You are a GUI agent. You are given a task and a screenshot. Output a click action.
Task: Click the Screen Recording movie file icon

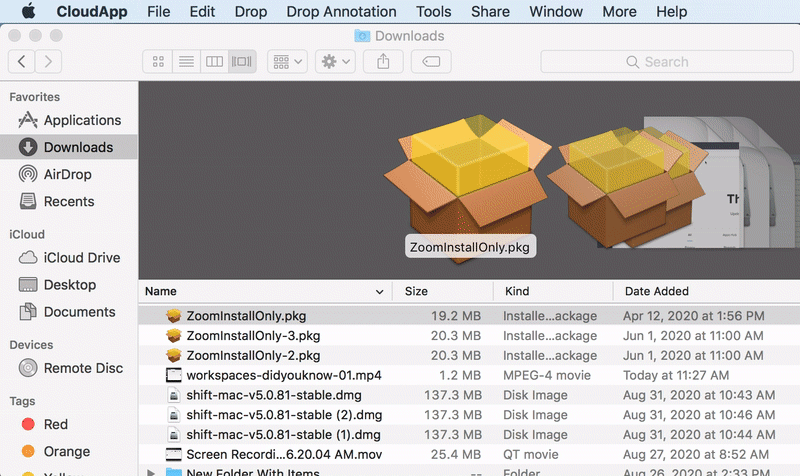(173, 455)
